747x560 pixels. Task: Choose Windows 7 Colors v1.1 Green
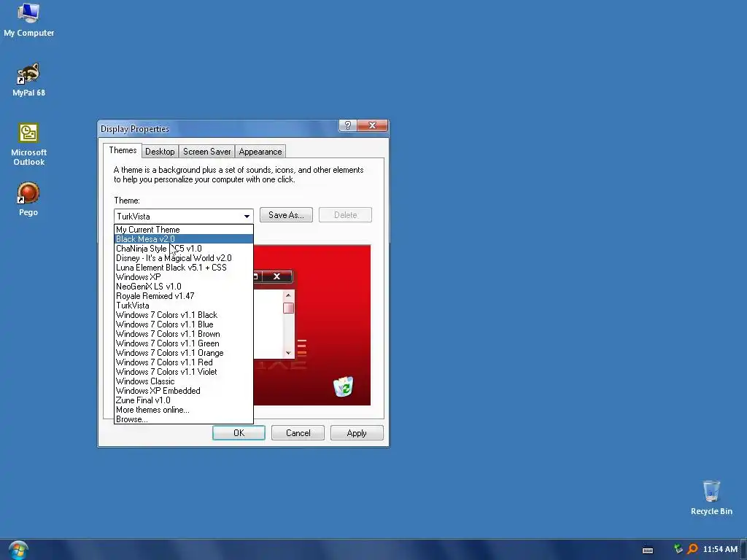pyautogui.click(x=184, y=344)
